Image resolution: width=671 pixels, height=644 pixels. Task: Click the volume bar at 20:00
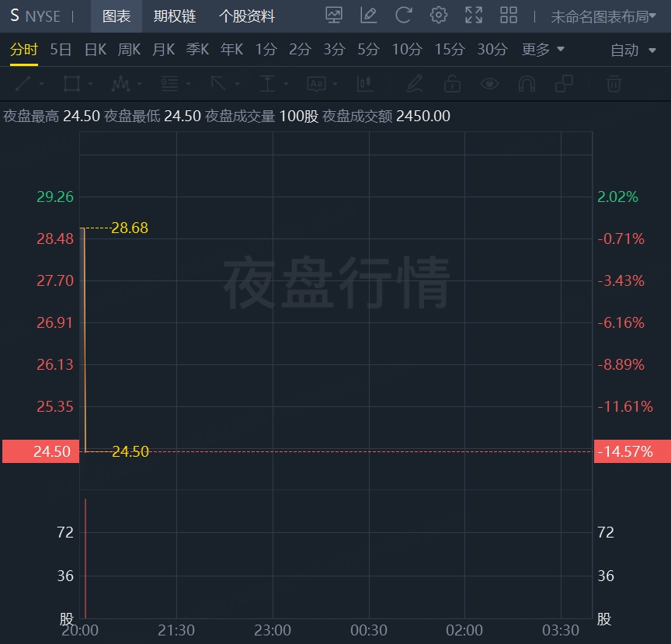tap(85, 559)
